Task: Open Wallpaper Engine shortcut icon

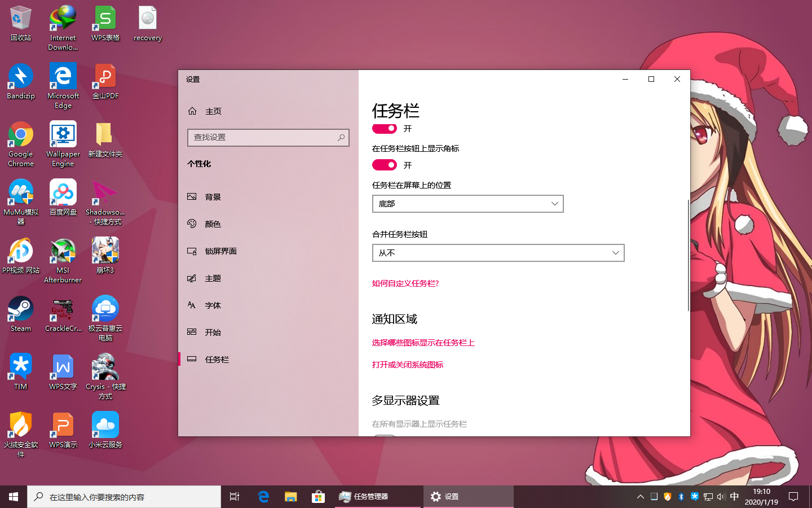Action: (x=63, y=144)
